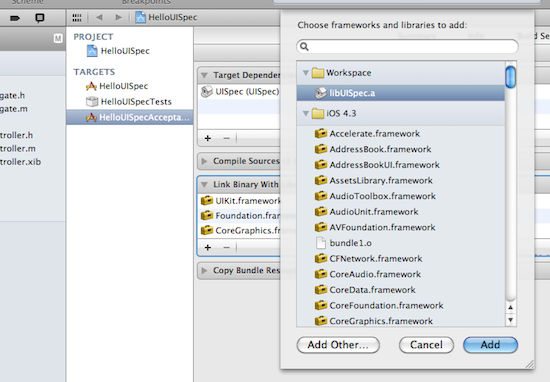Click the scrollbar up arrow
550x382 pixels.
(511, 307)
